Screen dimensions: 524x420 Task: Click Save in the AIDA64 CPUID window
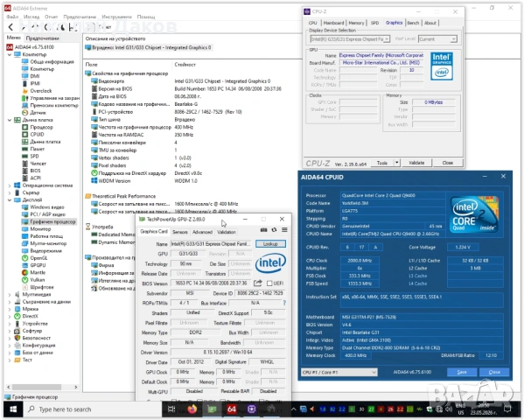tap(462, 372)
